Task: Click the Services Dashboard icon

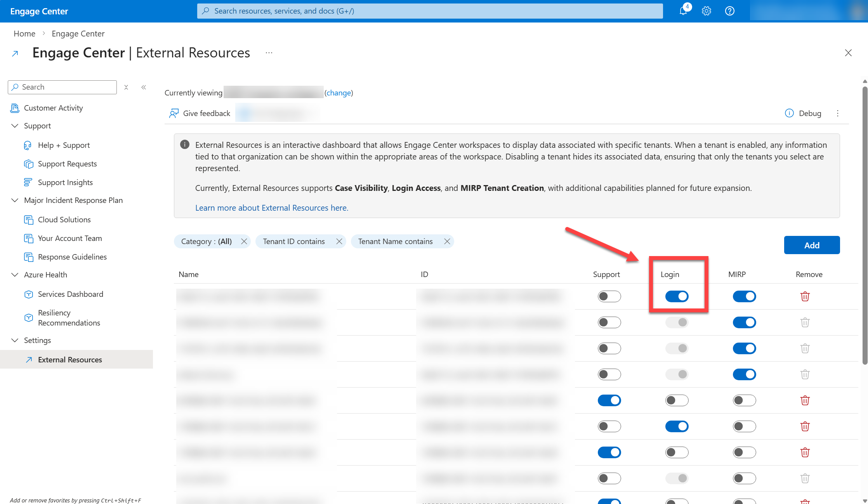Action: coord(28,294)
